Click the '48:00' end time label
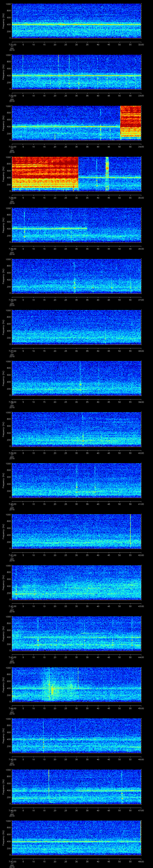This screenshot has height=868, width=153. click(141, 861)
